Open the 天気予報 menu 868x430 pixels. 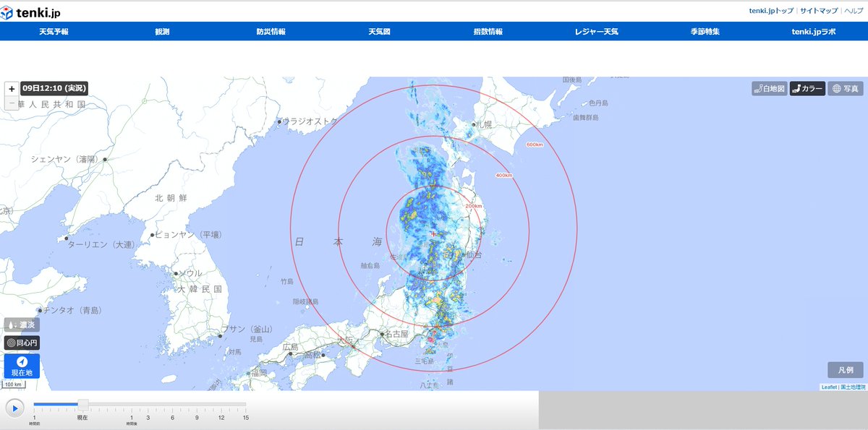(54, 32)
